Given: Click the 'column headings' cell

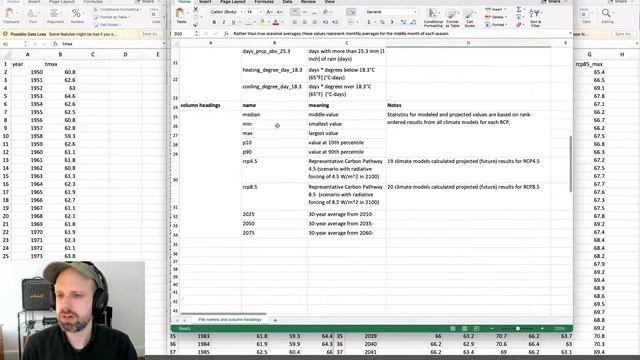Looking at the screenshot, I should pos(211,105).
